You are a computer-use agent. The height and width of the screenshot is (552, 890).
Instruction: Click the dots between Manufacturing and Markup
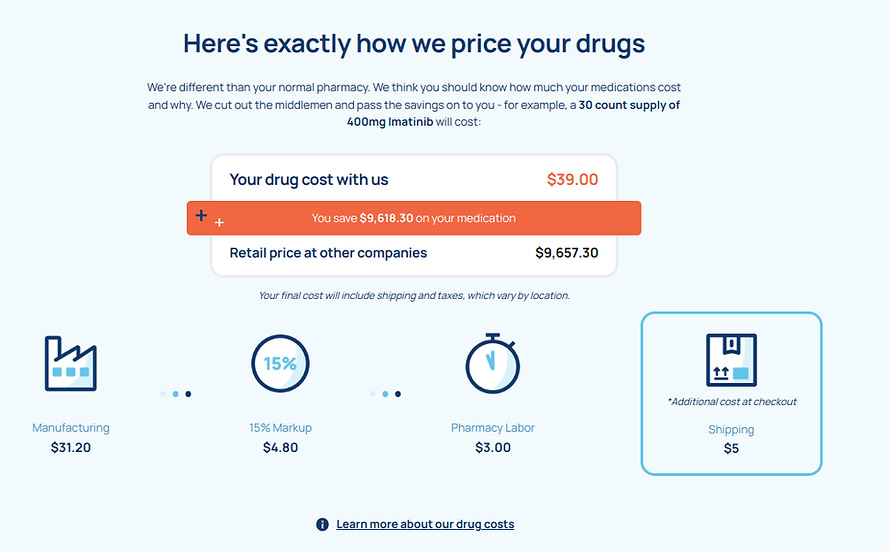[x=175, y=394]
